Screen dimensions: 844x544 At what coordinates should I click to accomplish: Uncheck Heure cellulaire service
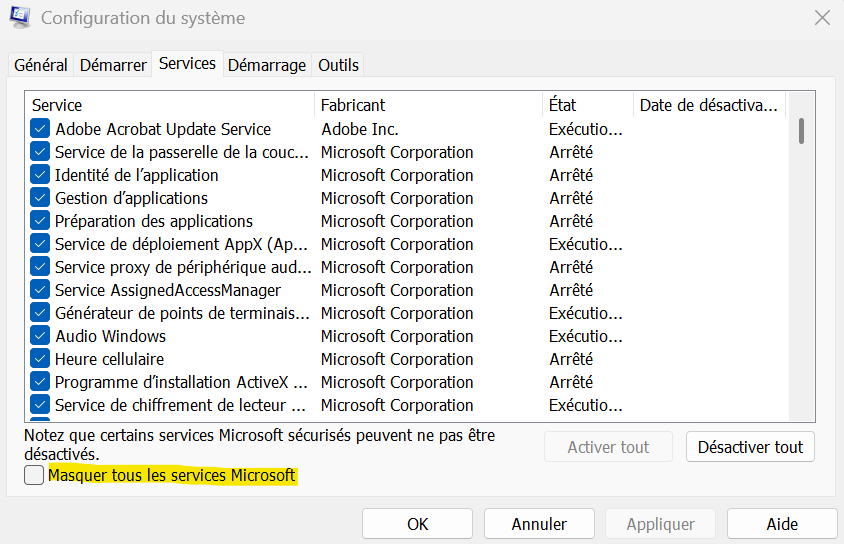tap(40, 359)
